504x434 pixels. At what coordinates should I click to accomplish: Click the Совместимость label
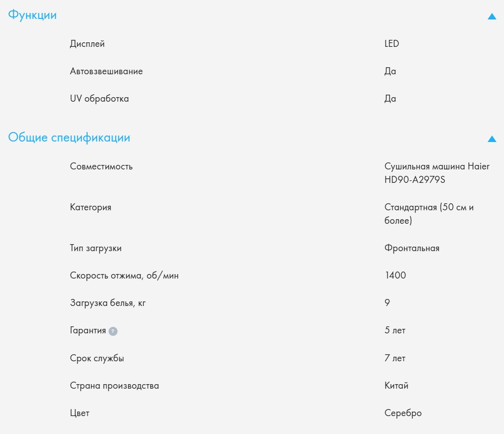(x=101, y=166)
